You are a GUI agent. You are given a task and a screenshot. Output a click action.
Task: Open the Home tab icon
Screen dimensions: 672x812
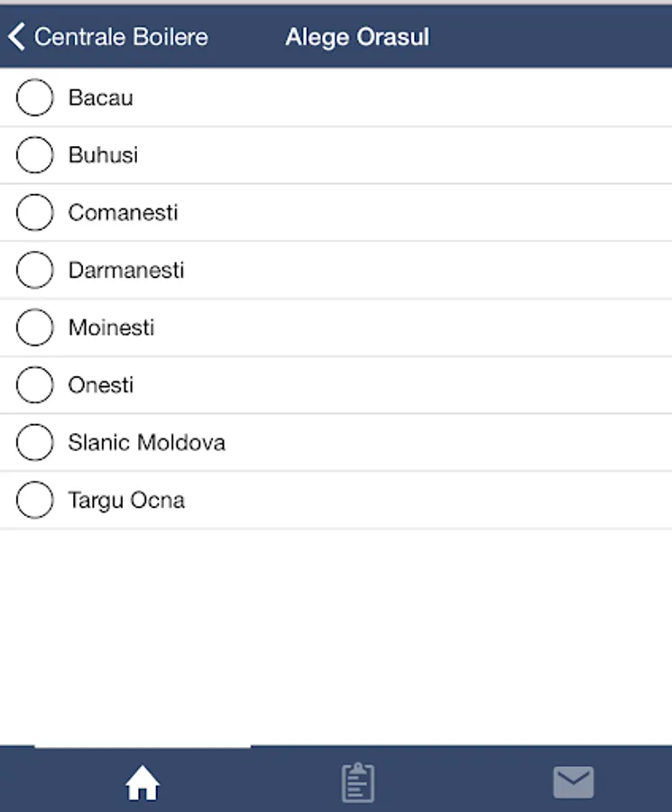point(143,783)
